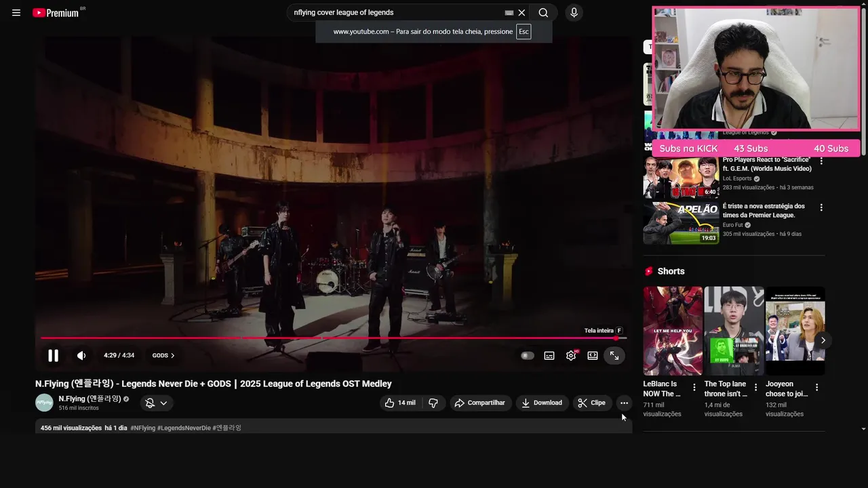This screenshot has width=868, height=488.
Task: Open options for LeBlanc Is NOW short
Action: click(694, 388)
